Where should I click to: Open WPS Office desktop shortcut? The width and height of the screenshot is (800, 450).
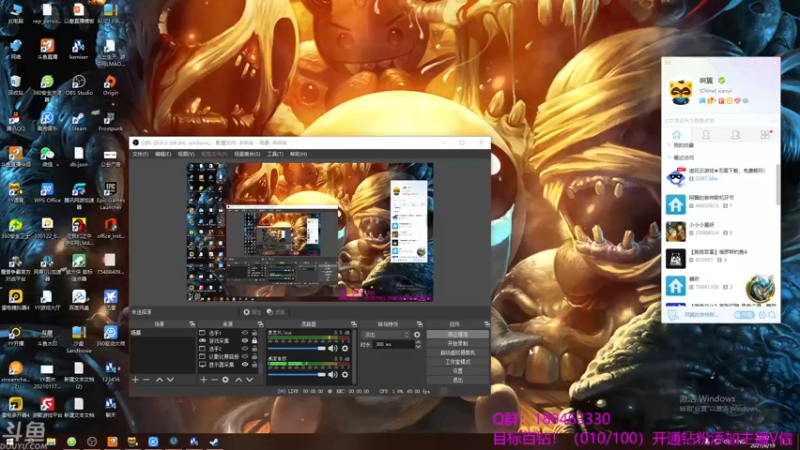tap(47, 193)
